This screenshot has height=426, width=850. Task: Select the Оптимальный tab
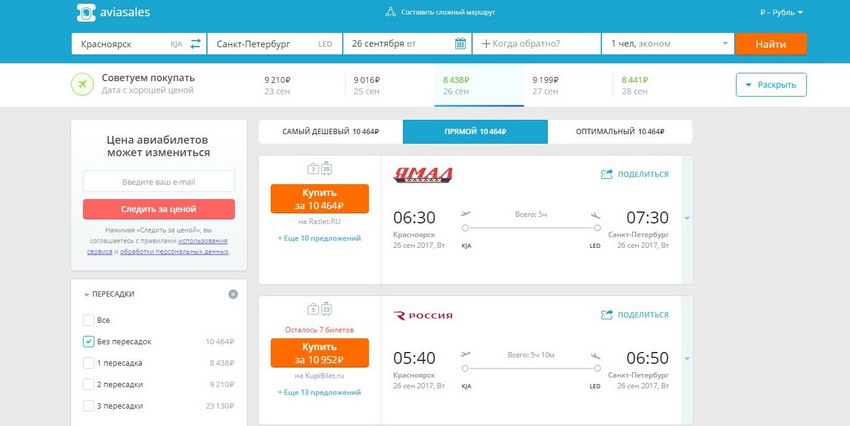(x=620, y=132)
